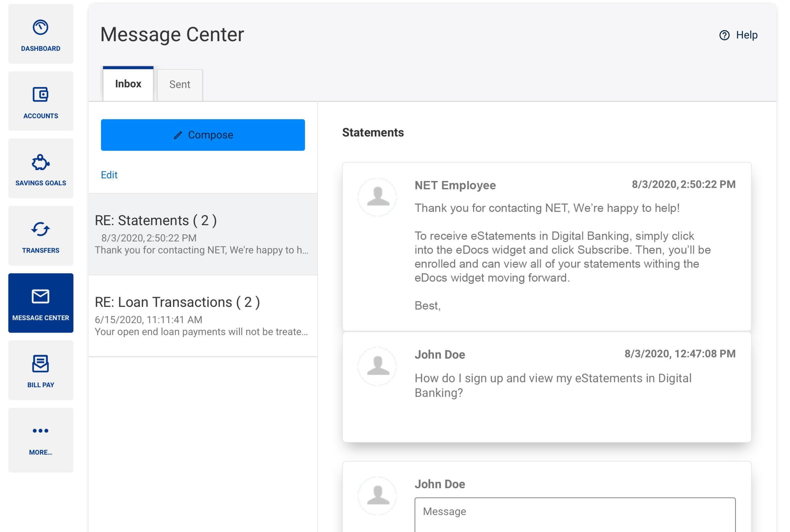The width and height of the screenshot is (790, 532).
Task: Open the Dashboard gauge icon
Action: (41, 28)
